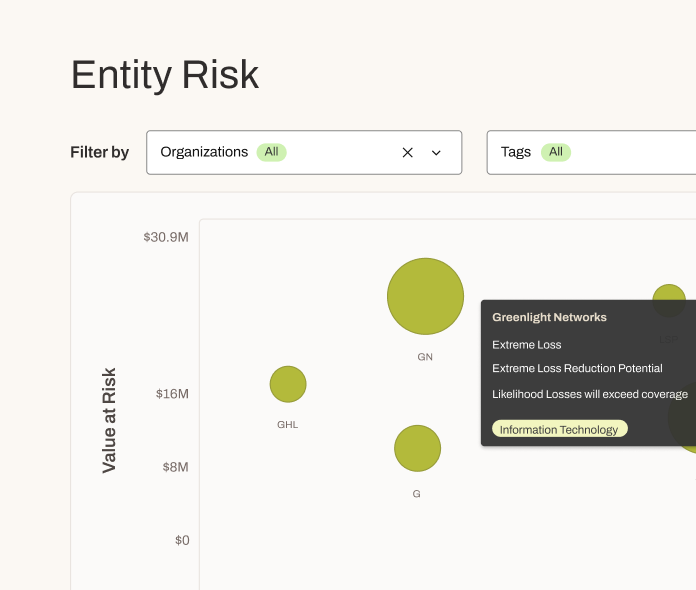The height and width of the screenshot is (590, 696).
Task: Click the All badge in Organizations filter
Action: click(272, 152)
